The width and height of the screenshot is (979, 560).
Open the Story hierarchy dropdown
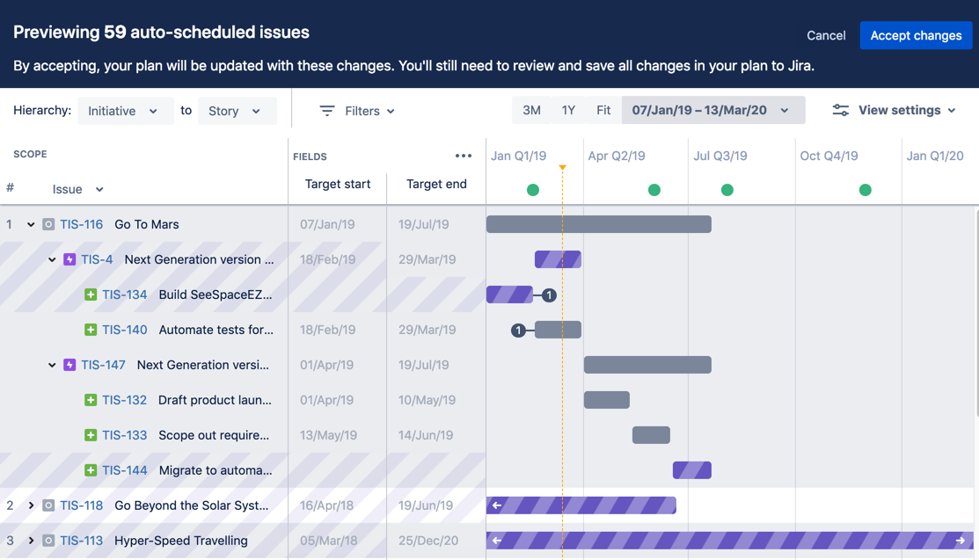coord(237,111)
